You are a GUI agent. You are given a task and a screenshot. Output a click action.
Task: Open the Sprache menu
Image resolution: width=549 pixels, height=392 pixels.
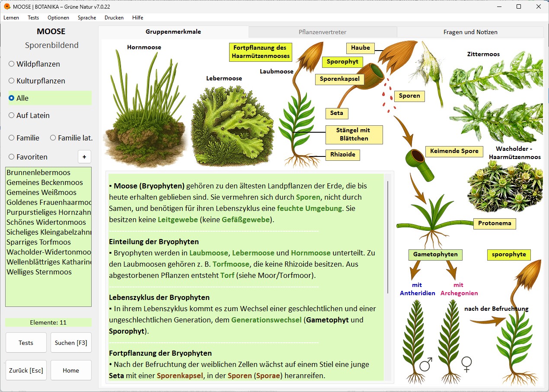pyautogui.click(x=87, y=18)
